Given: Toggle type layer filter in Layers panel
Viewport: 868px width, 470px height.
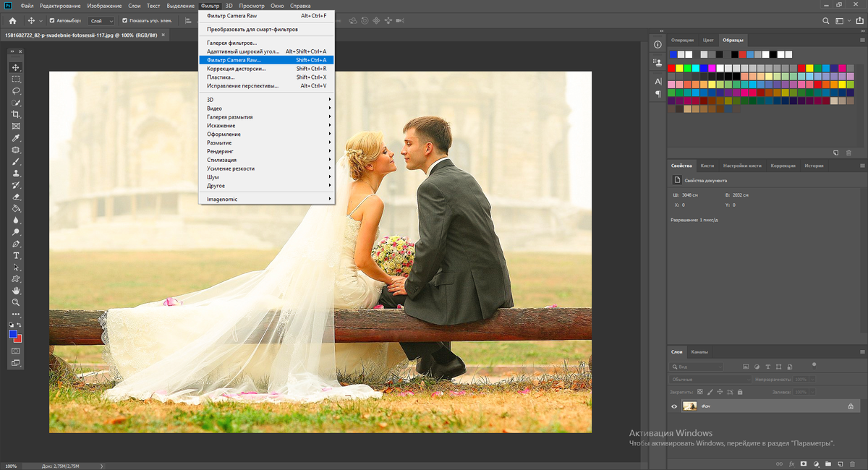Looking at the screenshot, I should point(767,367).
